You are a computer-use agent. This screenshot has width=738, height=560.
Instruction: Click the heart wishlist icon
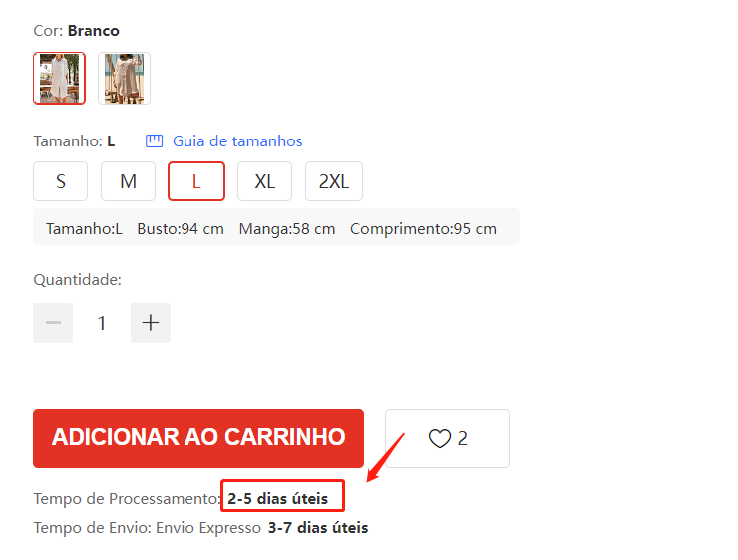440,438
